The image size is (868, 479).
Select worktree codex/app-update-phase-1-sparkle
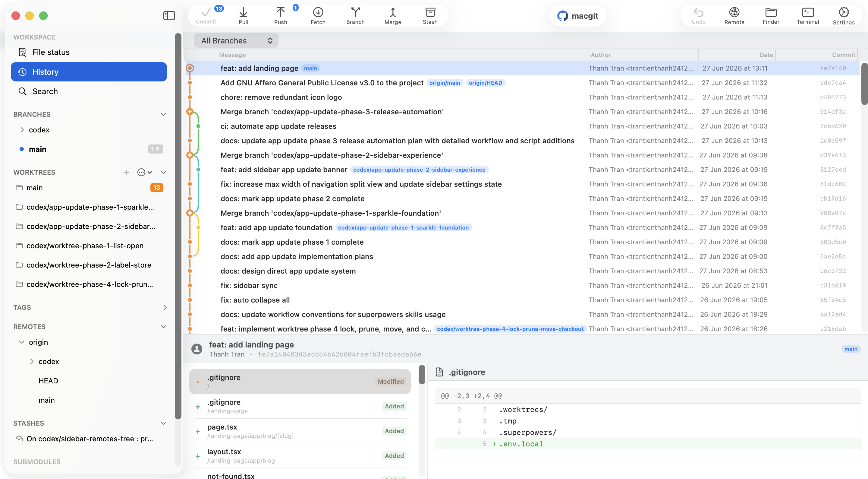coord(89,207)
